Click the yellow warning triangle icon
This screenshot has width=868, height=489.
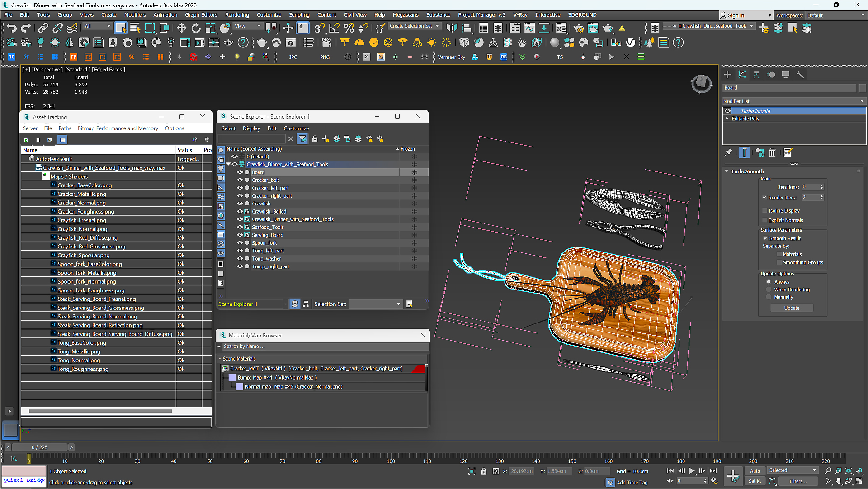click(622, 28)
